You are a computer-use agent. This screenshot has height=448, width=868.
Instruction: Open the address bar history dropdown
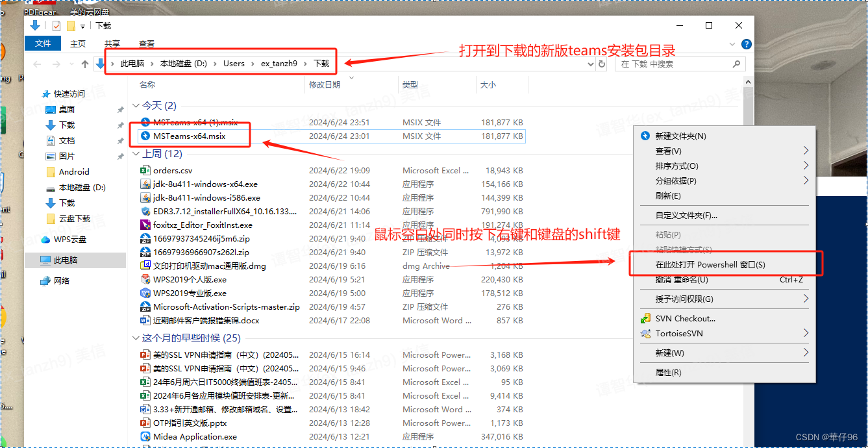tap(590, 64)
